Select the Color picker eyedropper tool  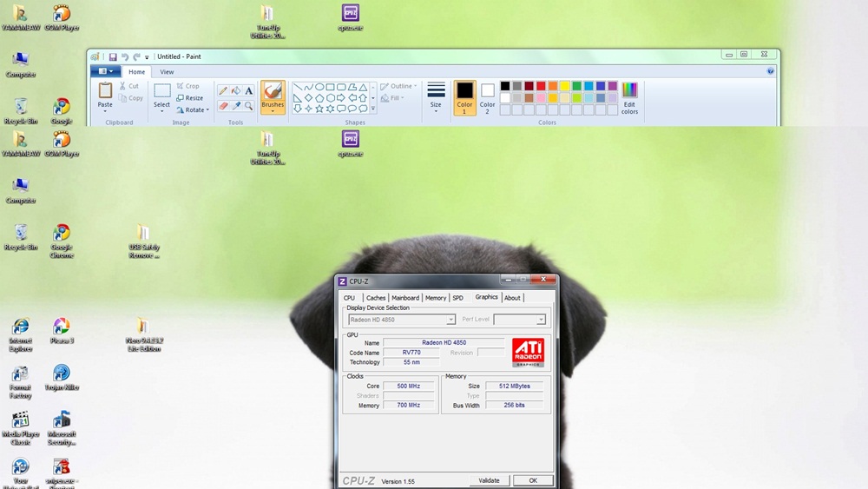point(236,106)
